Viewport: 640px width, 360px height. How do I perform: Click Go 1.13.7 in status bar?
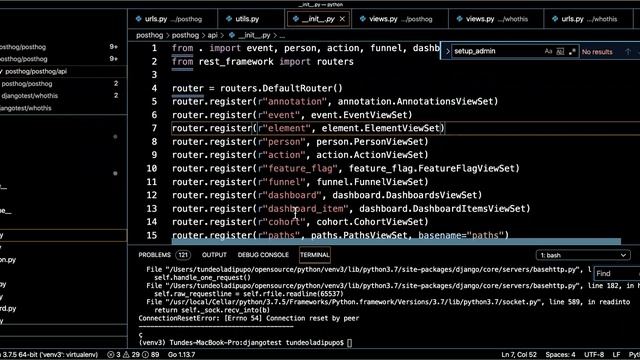(x=181, y=354)
